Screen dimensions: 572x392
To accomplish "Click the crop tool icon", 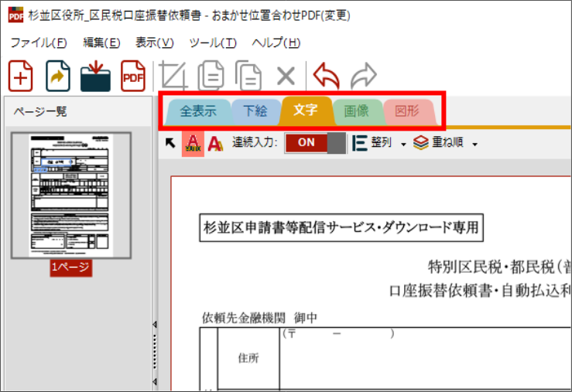I will pos(174,76).
